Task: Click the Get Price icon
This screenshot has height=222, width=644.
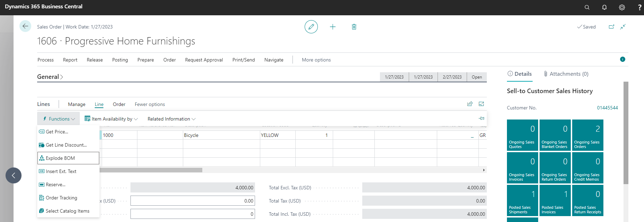Action: [x=42, y=132]
